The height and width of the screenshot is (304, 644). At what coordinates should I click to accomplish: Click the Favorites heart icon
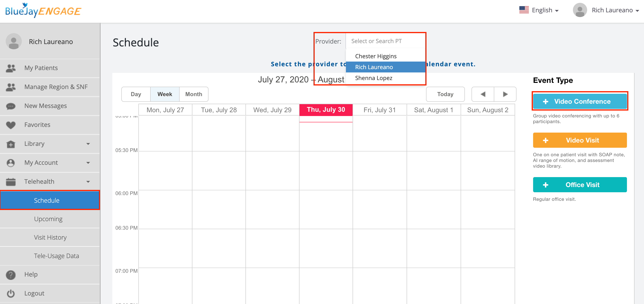tap(11, 125)
